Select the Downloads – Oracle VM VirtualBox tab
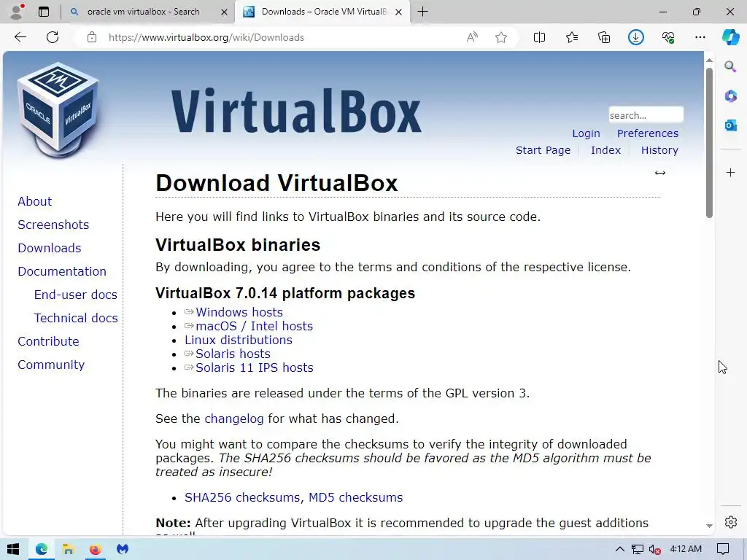This screenshot has width=747, height=560. (323, 12)
